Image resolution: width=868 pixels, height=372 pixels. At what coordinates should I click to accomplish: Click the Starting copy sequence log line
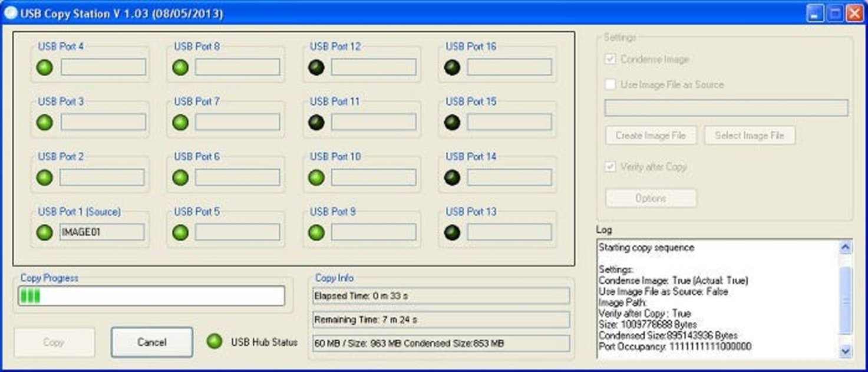pos(646,248)
